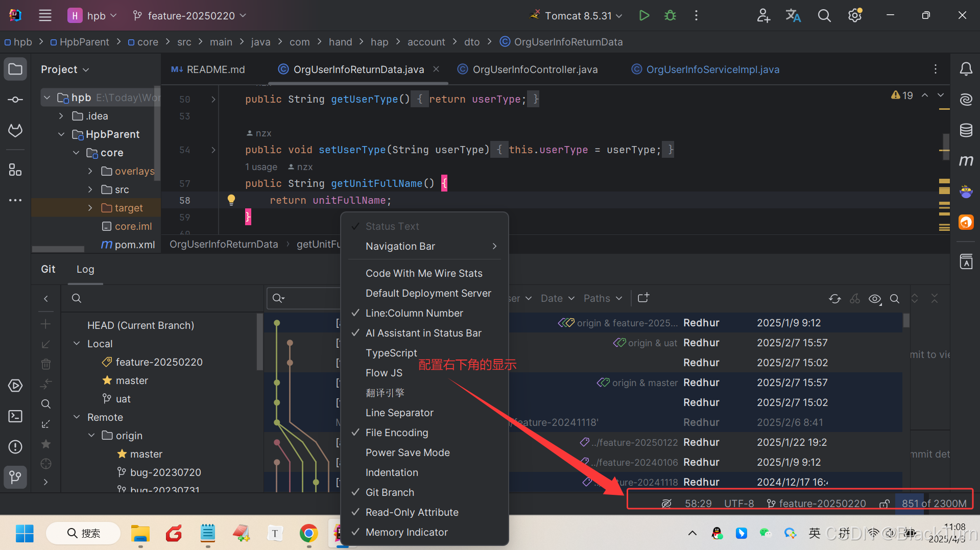The height and width of the screenshot is (550, 980).
Task: Open the feature-20250220 branch dropdown
Action: click(189, 15)
